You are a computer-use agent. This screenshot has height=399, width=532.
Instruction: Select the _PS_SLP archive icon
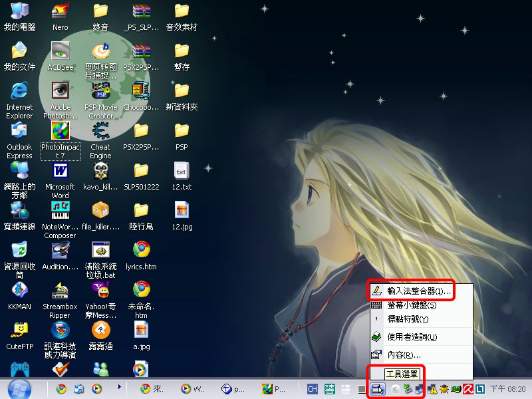141,17
